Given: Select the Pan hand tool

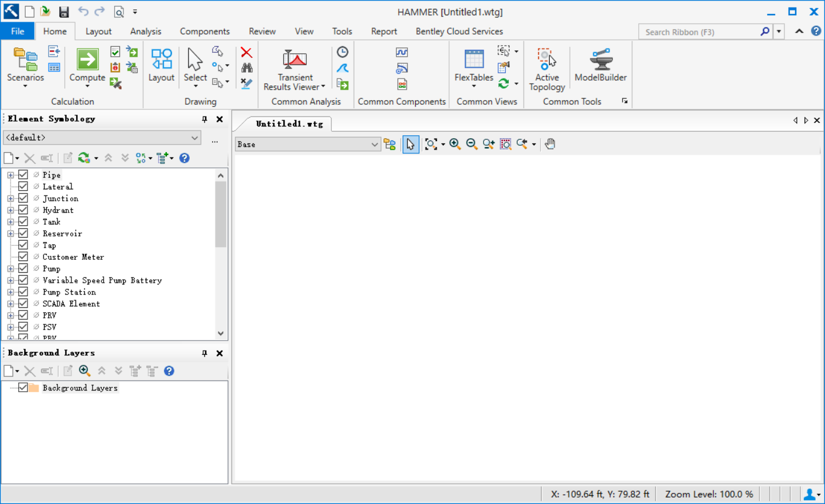Looking at the screenshot, I should point(550,144).
